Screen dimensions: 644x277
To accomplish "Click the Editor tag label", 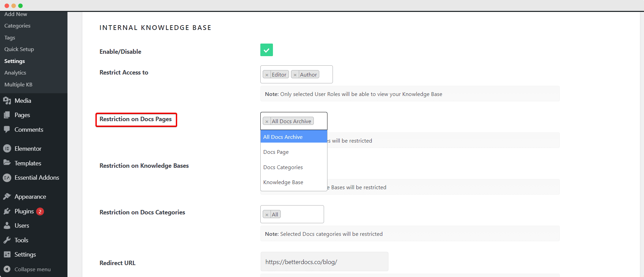I will tap(279, 75).
